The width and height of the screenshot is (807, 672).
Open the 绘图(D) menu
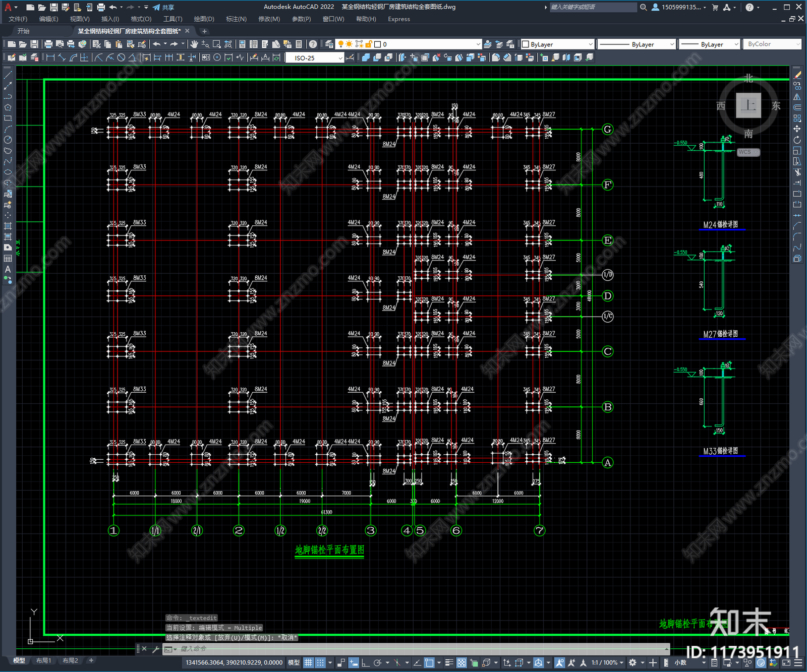pos(204,19)
